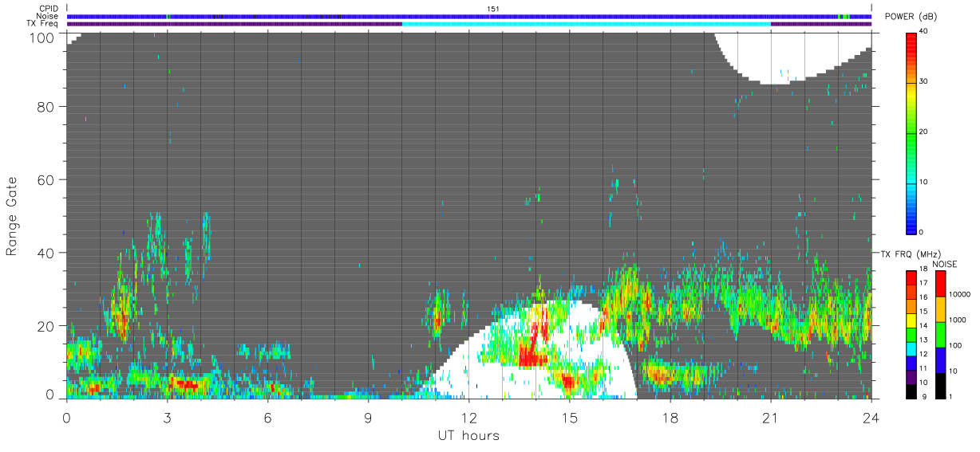Click the blue segment of NOISE colorbar
Screen dimensions: 980x452
(x=940, y=360)
